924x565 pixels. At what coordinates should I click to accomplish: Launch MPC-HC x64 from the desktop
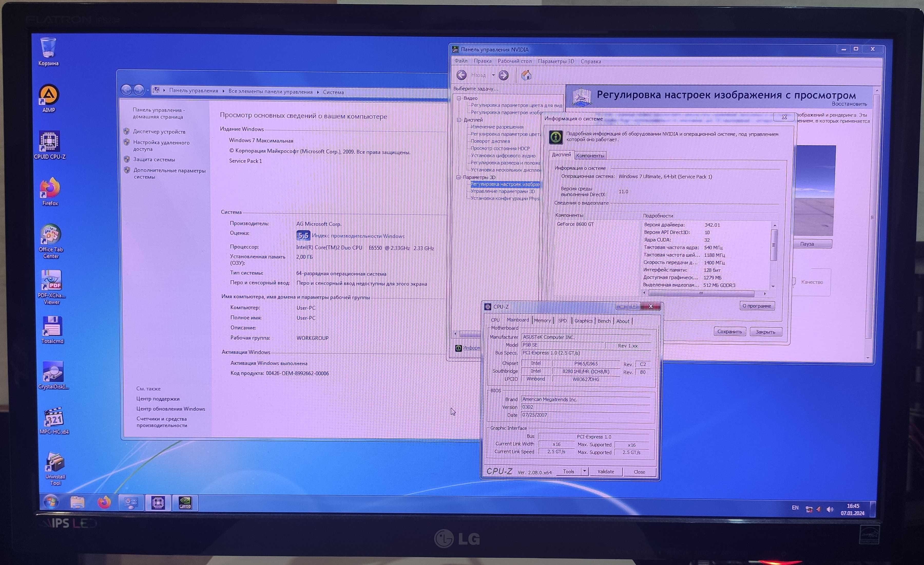tap(54, 421)
